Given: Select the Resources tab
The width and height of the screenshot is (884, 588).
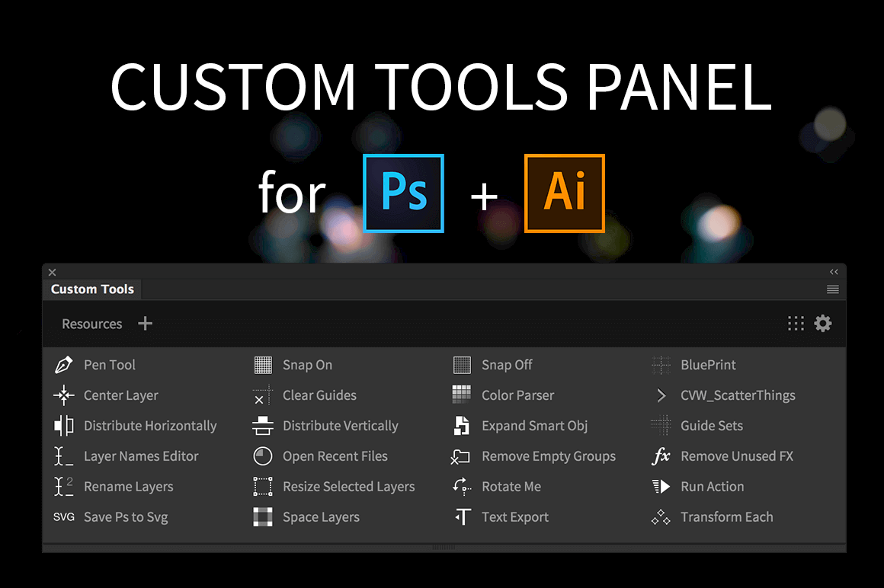Looking at the screenshot, I should coord(91,324).
